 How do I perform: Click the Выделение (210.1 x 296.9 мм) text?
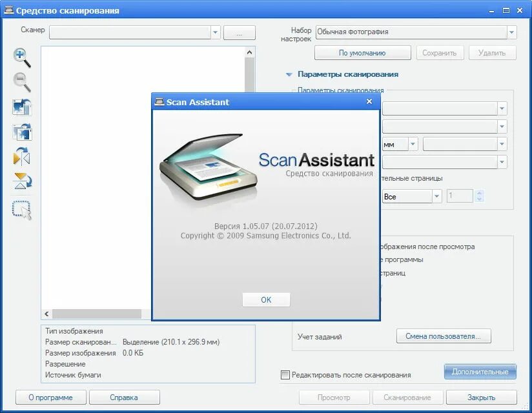pos(171,342)
